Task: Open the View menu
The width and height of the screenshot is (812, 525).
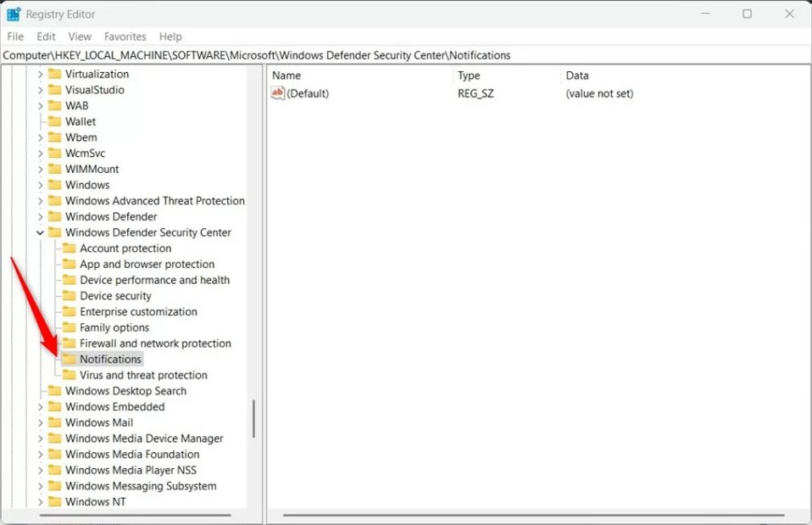Action: 80,36
